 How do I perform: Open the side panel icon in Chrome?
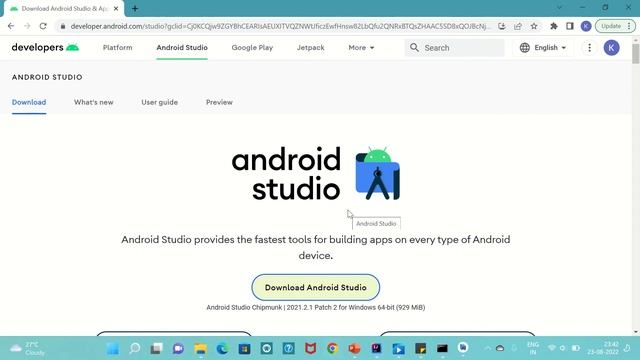click(570, 26)
